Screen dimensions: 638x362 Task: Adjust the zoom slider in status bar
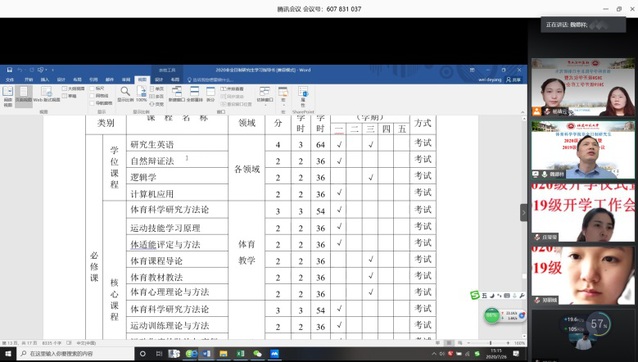pyautogui.click(x=490, y=343)
